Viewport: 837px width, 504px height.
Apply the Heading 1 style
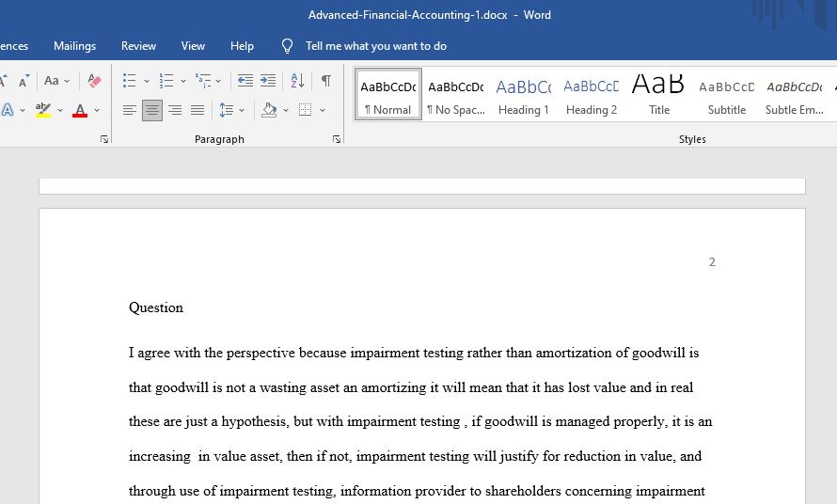524,94
